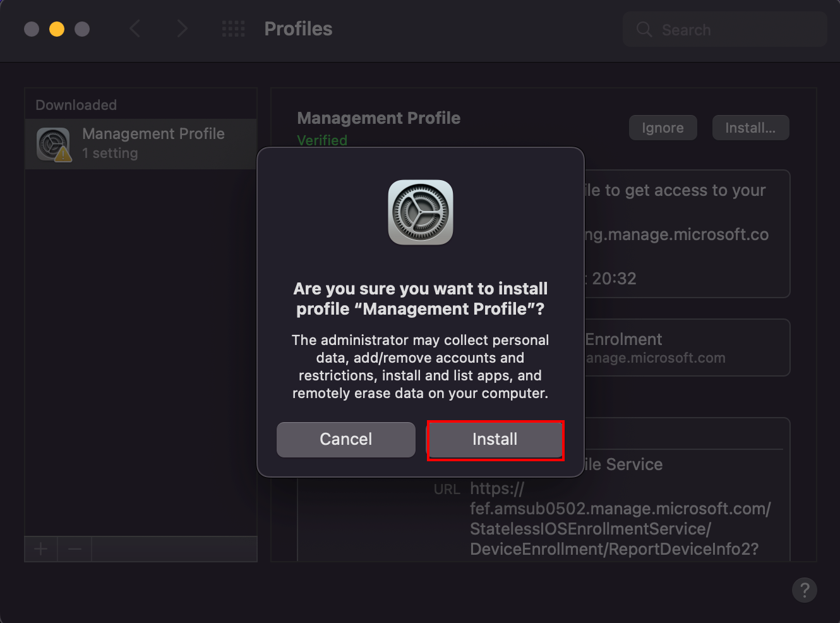Viewport: 840px width, 623px height.
Task: Click the sidebar profile icon with warning badge
Action: (x=54, y=144)
